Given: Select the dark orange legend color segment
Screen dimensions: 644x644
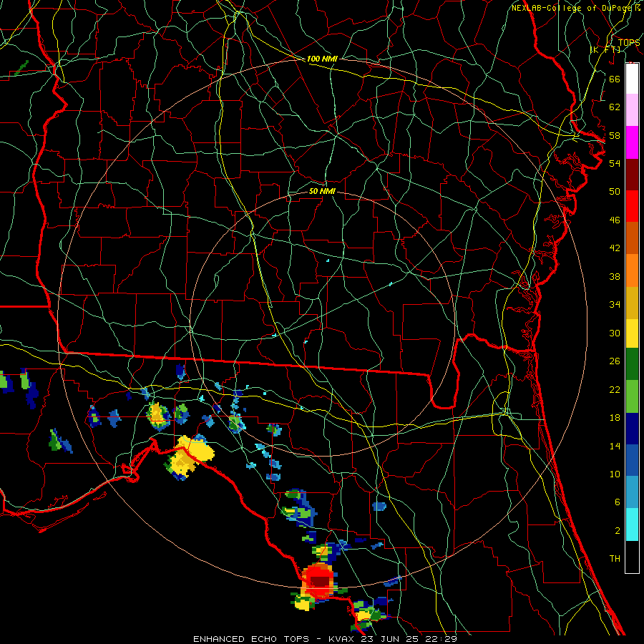Looking at the screenshot, I should pos(632,238).
